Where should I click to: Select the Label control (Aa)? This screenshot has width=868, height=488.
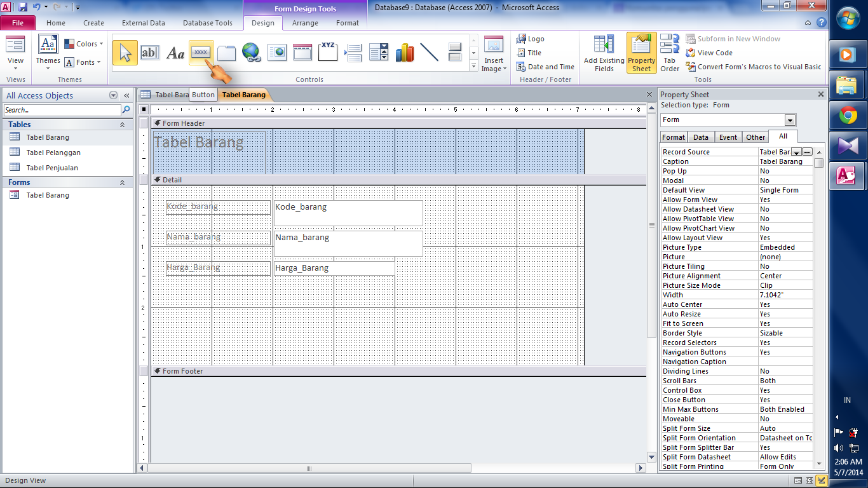[x=175, y=53]
